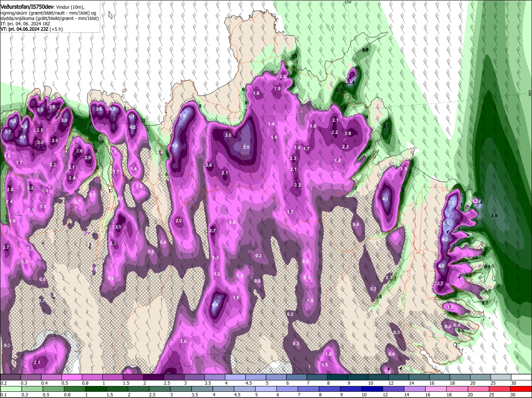Click the '15W' longitude label
Image resolution: width=532 pixels, height=398 pixels.
tap(348, 2)
